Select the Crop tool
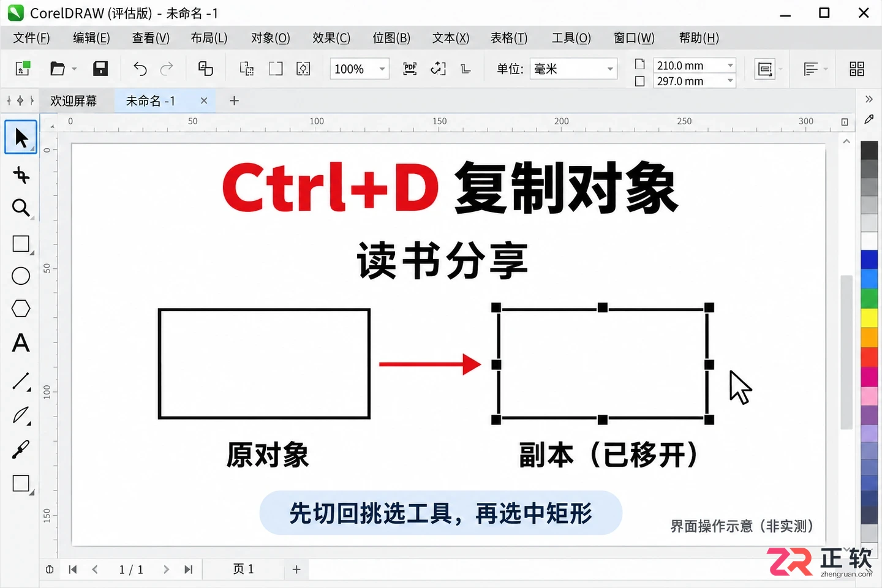This screenshot has width=882, height=588. (21, 175)
